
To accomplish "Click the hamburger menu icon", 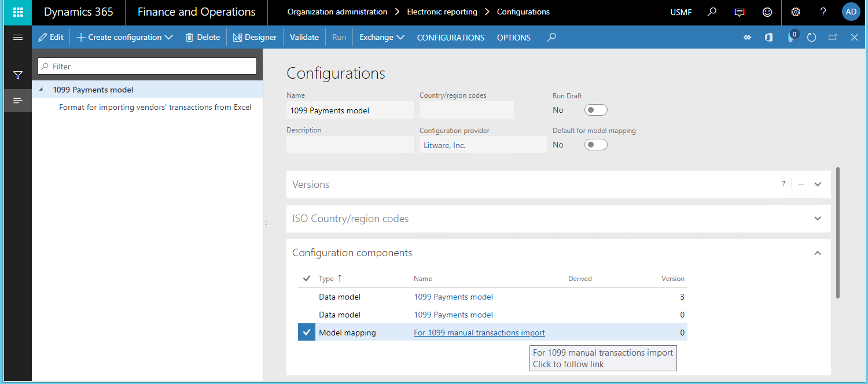I will point(17,37).
